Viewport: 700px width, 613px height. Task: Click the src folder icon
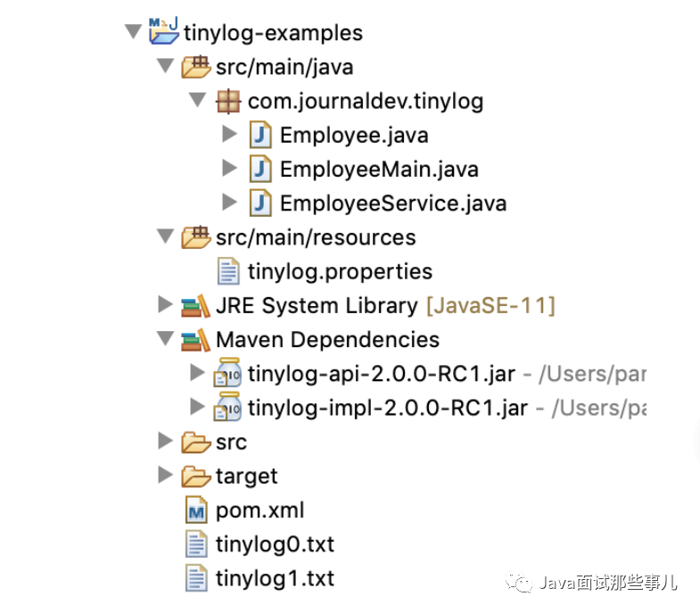[x=196, y=443]
